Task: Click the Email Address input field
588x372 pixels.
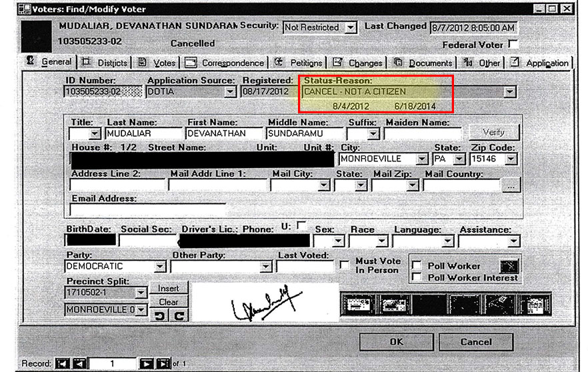Action: (147, 210)
